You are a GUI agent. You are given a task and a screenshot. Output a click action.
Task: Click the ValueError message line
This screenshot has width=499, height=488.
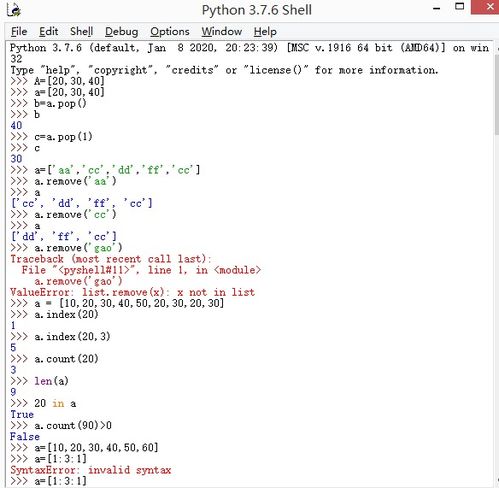point(132,292)
